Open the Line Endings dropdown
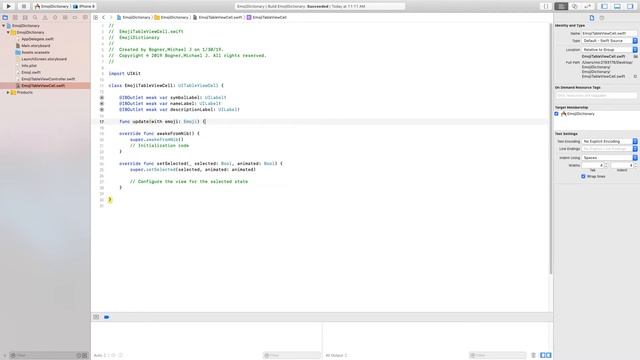Screen dimensions: 640x360 (609, 149)
